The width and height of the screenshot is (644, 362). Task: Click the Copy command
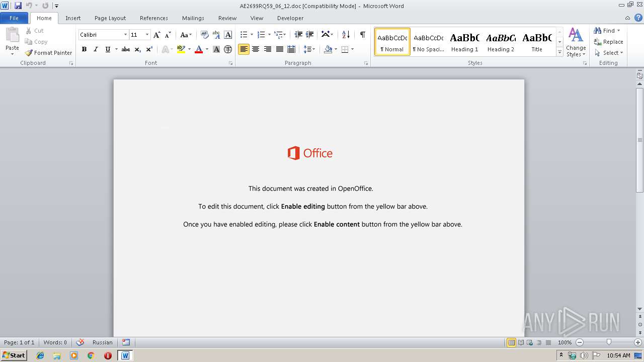point(36,42)
